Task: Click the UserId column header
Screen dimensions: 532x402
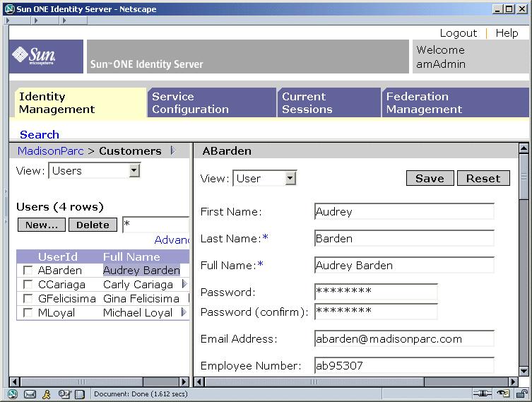Action: pos(58,256)
